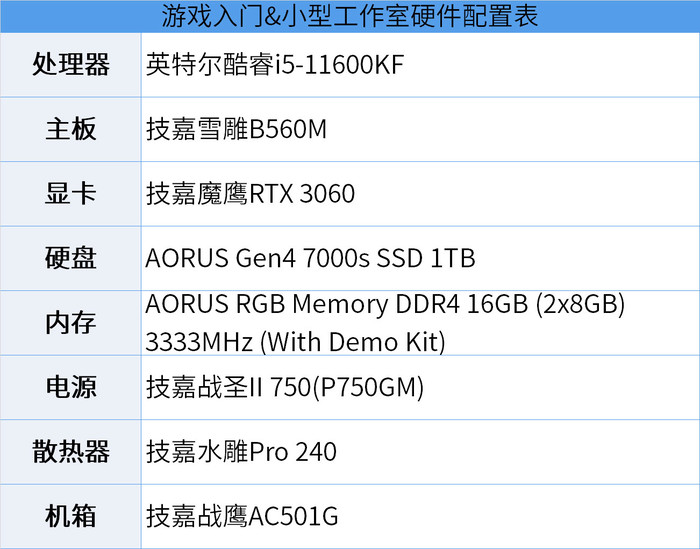
Task: Select the 主板 row label
Action: 70,130
